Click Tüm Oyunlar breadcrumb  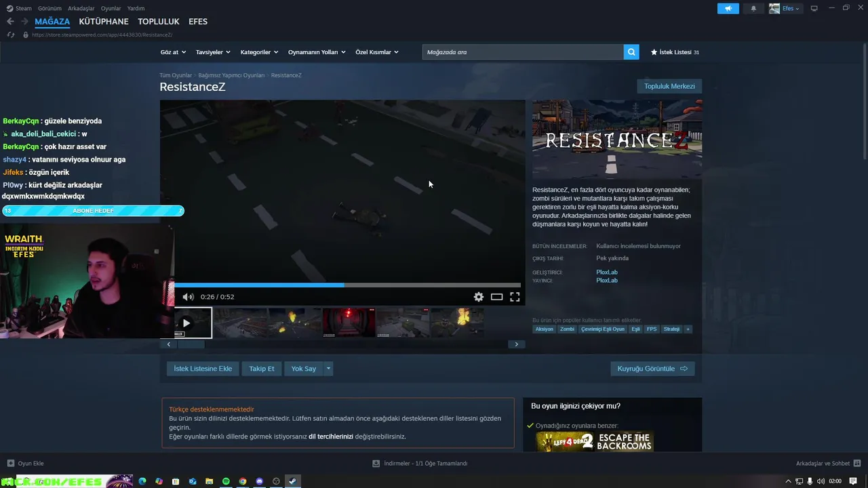tap(176, 75)
